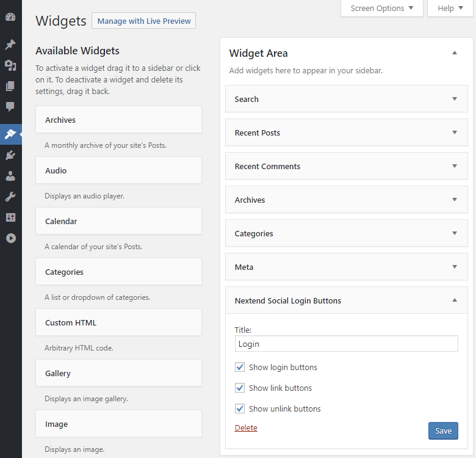
Task: Go to Pages via sidebar icon
Action: [10, 86]
